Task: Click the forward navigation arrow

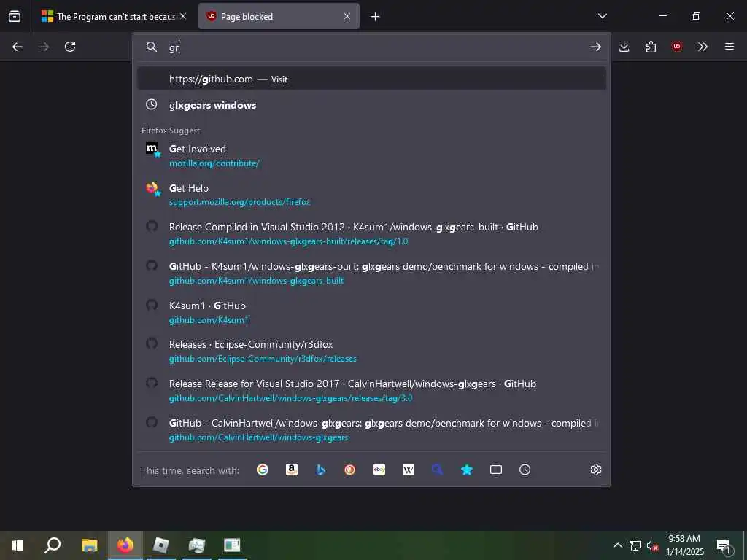Action: pyautogui.click(x=44, y=47)
